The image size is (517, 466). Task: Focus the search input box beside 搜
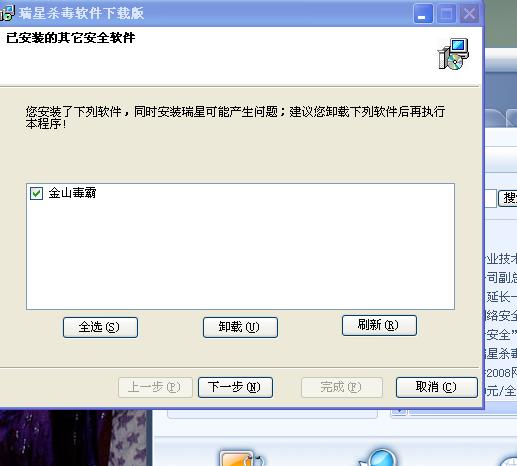click(x=490, y=199)
